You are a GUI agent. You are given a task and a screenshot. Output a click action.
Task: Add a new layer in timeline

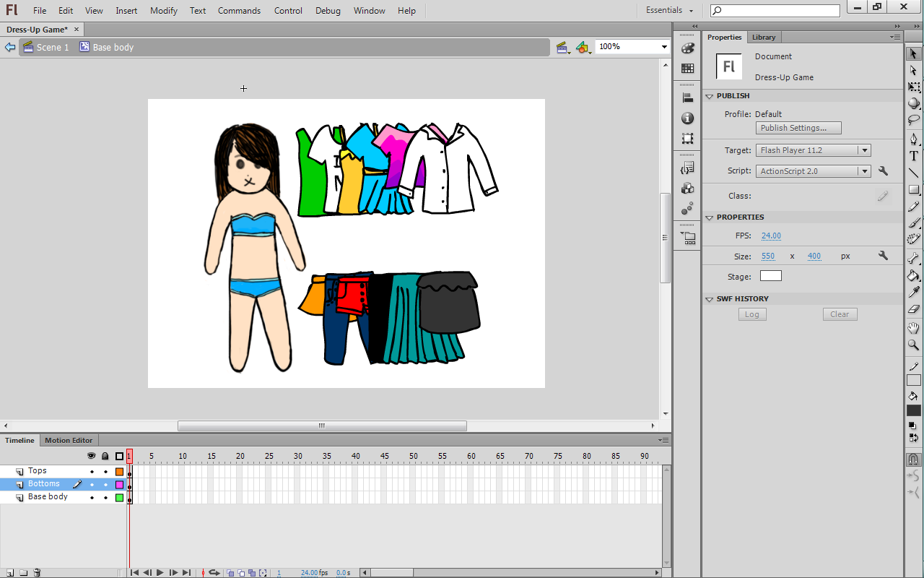(10, 573)
